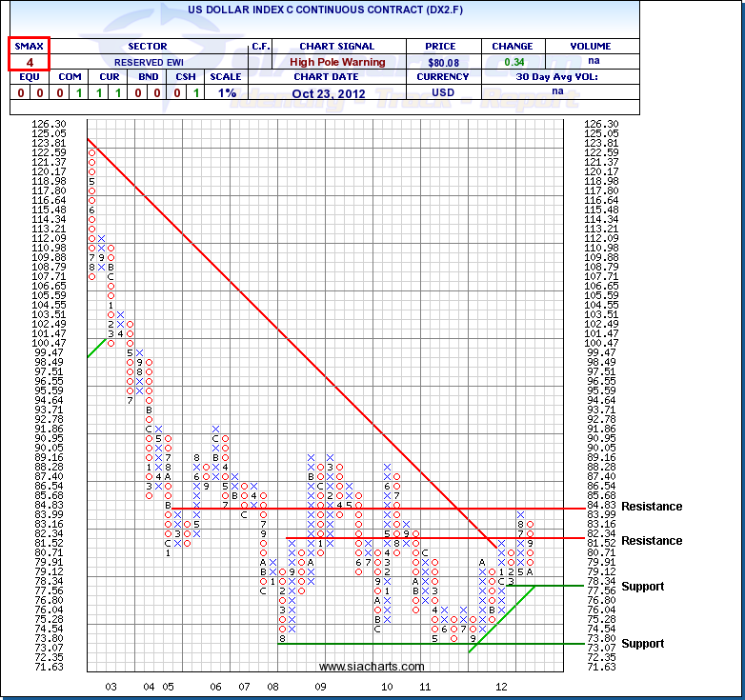The image size is (745, 700).
Task: Click the SMAX score value 4
Action: (29, 62)
